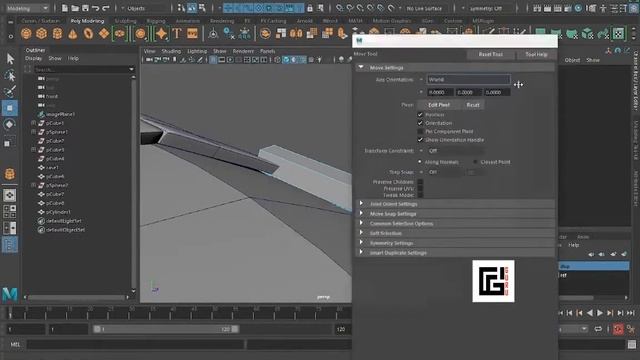Expand the Joint Orient Settings section
This screenshot has height=360, width=640.
tap(455, 204)
